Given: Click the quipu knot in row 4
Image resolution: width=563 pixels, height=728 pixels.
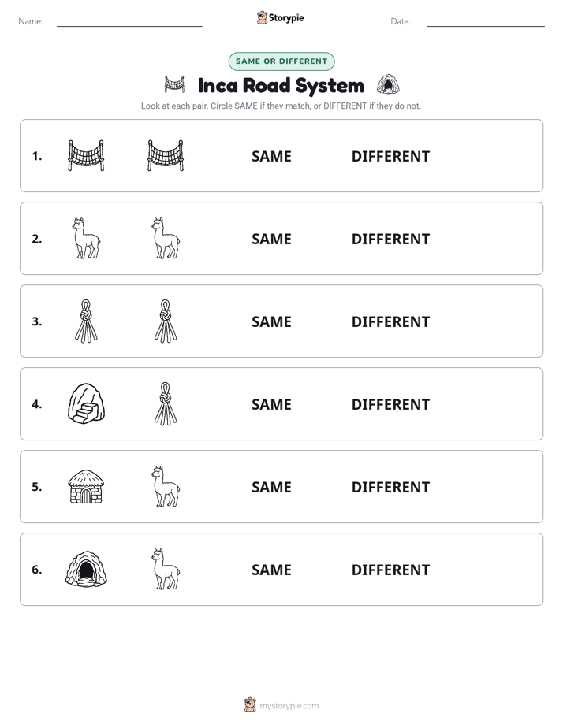Looking at the screenshot, I should click(166, 403).
